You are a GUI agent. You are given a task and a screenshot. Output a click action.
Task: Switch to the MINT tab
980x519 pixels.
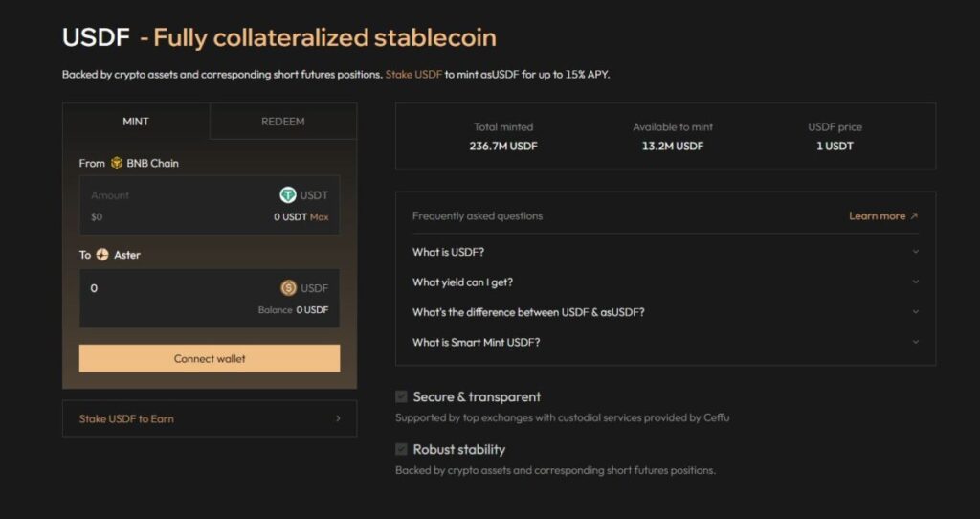(136, 122)
